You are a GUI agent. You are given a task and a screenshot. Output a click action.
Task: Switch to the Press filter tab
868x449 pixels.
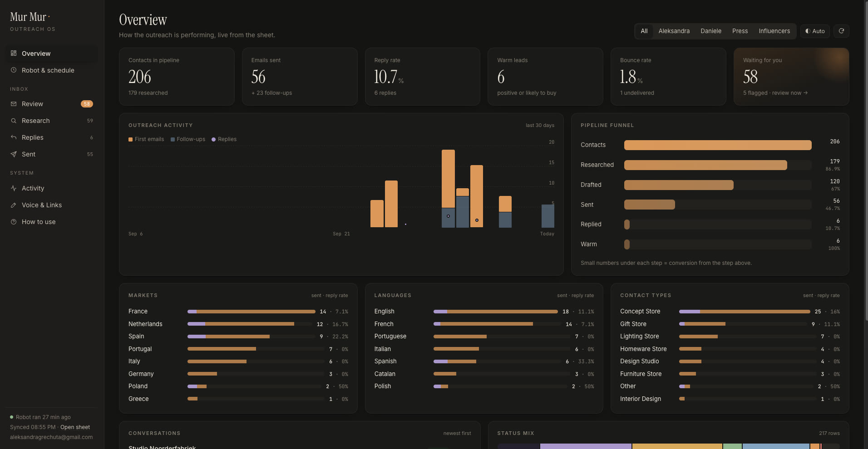740,31
